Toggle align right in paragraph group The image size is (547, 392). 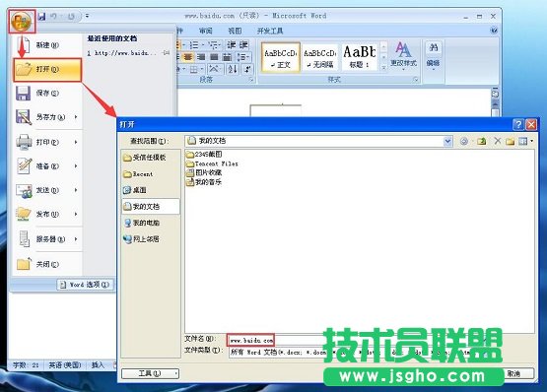(201, 57)
